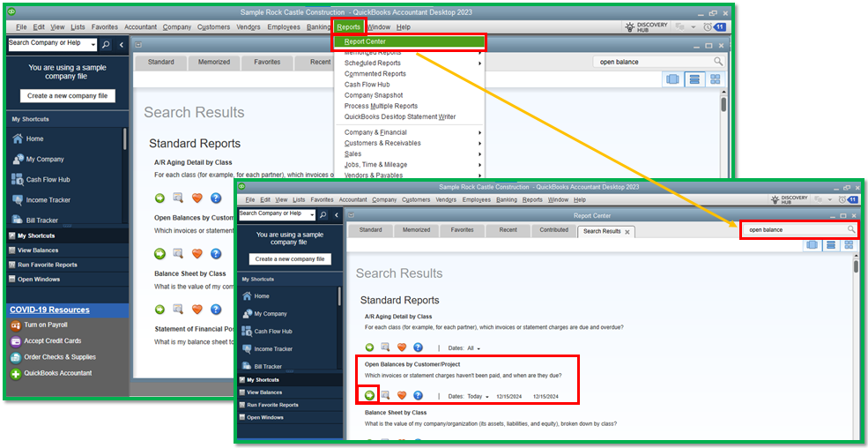The width and height of the screenshot is (868, 448).
Task: Switch to Contributed tab in front window
Action: point(554,230)
